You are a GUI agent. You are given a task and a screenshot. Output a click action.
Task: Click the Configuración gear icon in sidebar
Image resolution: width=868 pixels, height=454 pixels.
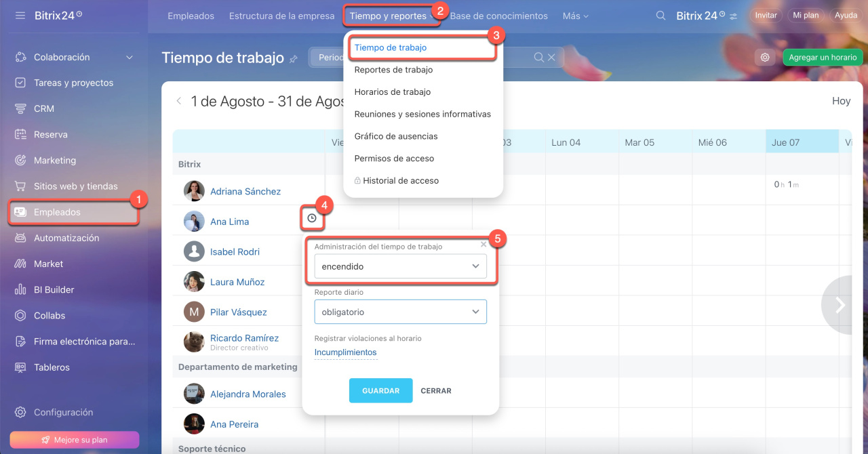[20, 412]
